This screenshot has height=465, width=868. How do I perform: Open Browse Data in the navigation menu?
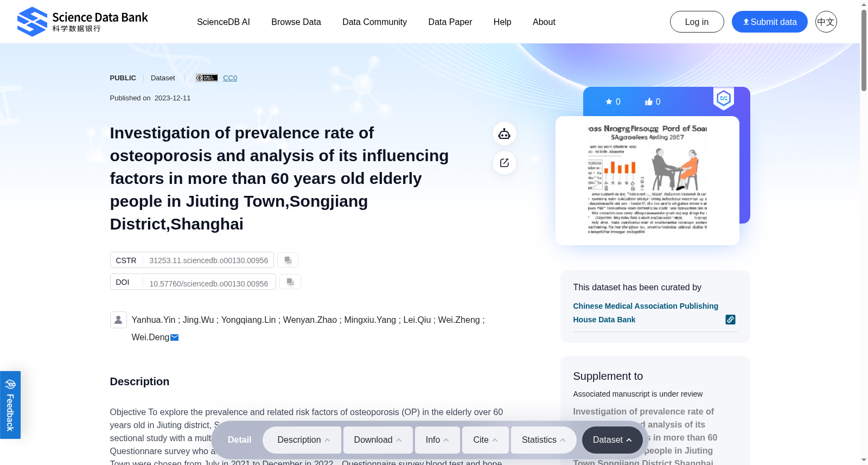[296, 22]
